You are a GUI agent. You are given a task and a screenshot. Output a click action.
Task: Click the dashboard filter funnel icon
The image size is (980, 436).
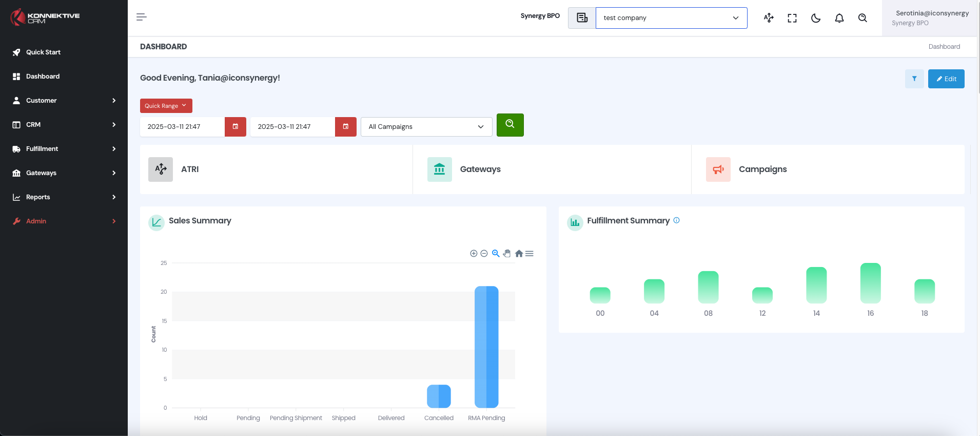coord(914,79)
